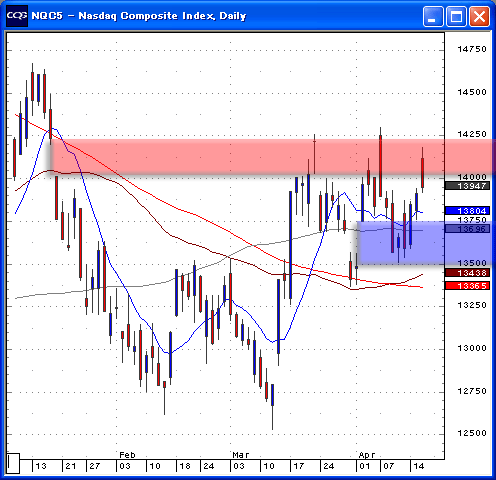Click the date 27 on time axis
Image resolution: width=496 pixels, height=480 pixels.
(x=95, y=466)
